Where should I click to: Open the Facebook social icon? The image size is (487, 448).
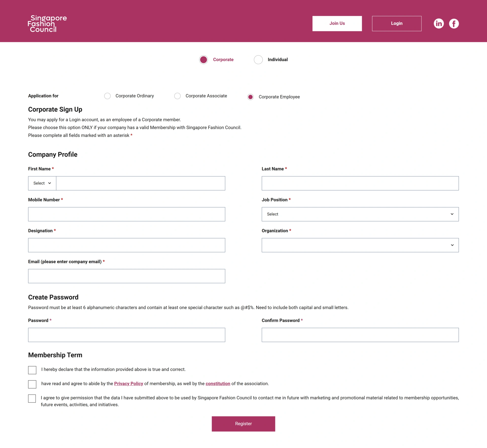pos(454,24)
